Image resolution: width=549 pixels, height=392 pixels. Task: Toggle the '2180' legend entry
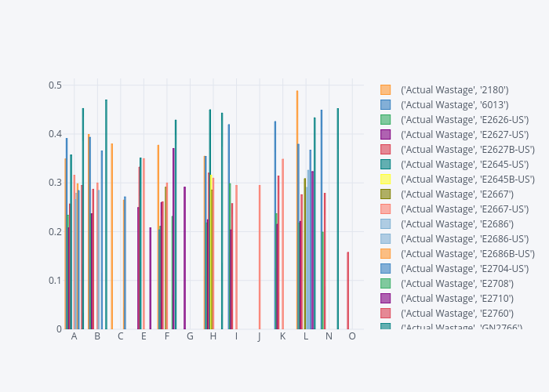[x=454, y=90]
